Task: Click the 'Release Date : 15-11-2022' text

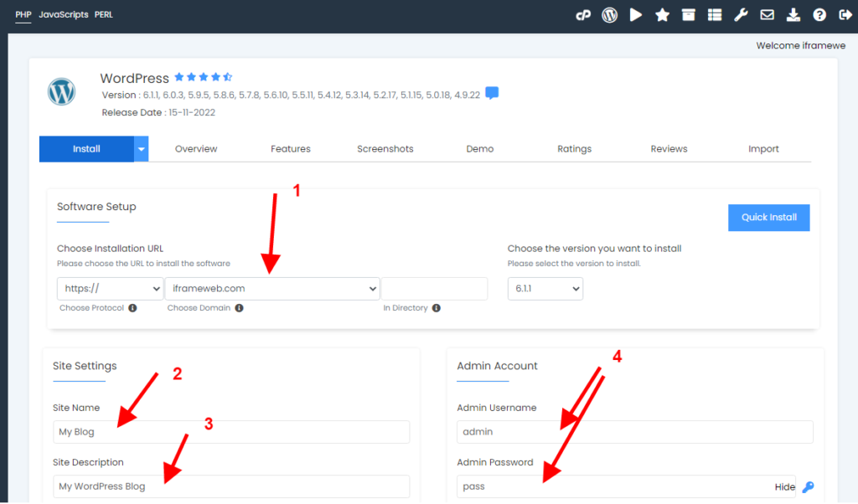Action: (x=158, y=113)
